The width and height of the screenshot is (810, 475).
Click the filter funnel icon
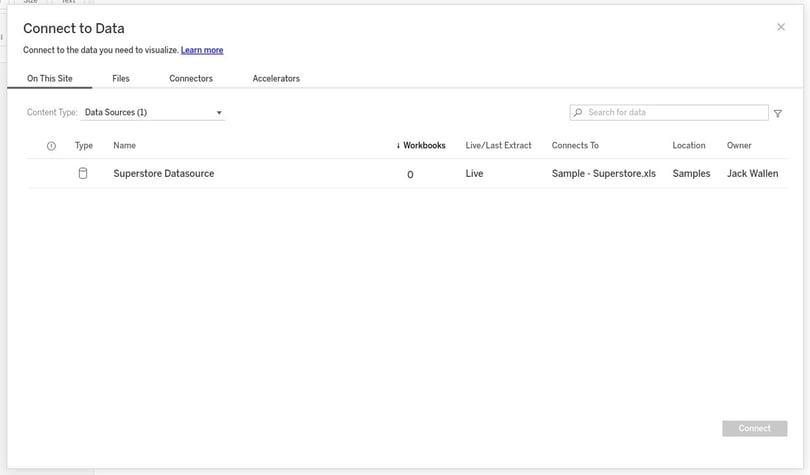(x=778, y=114)
